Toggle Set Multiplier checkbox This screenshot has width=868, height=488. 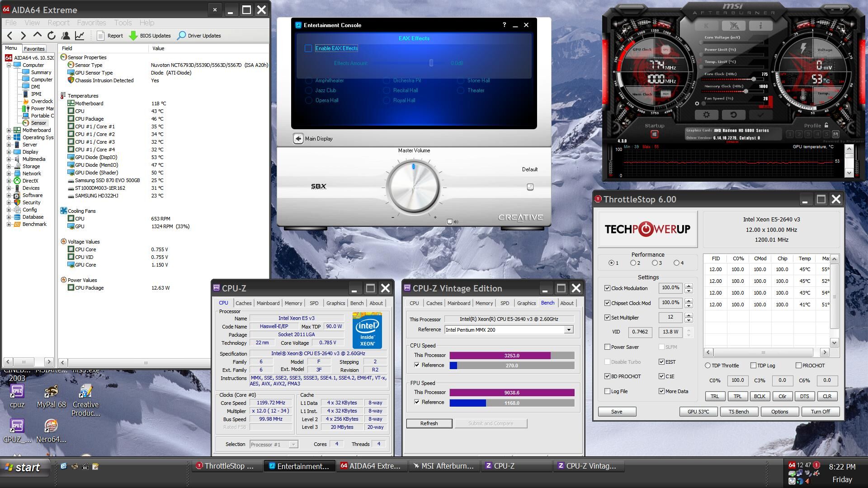607,317
